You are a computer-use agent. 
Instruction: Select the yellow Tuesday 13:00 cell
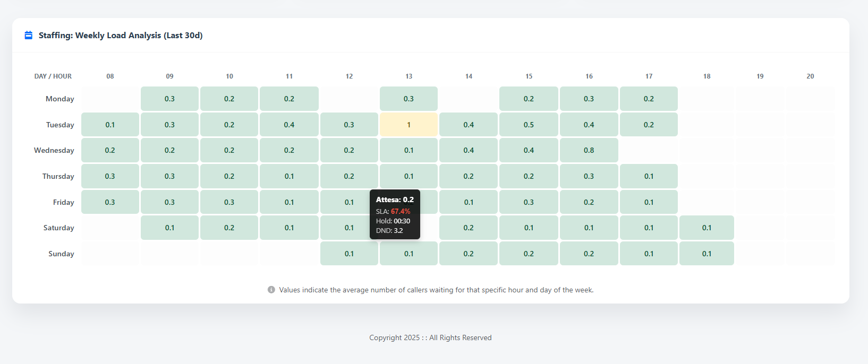409,125
